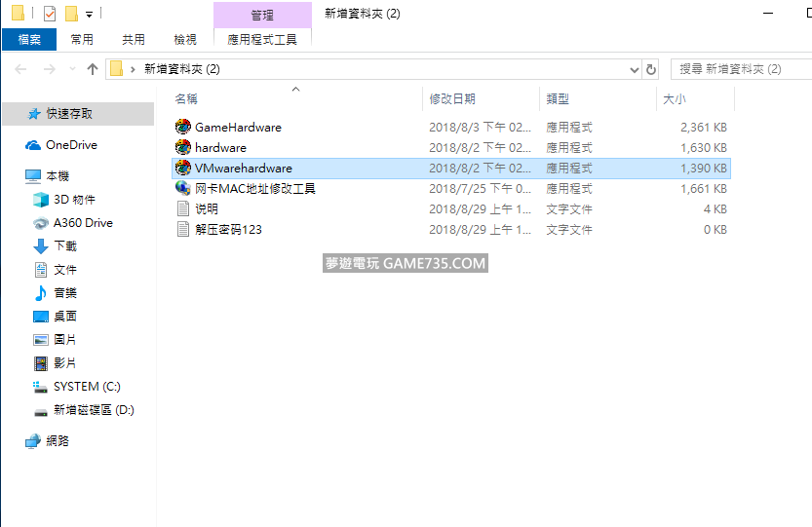Viewport: 812px width, 527px height.
Task: Sort by the 類型 column header
Action: pos(598,99)
